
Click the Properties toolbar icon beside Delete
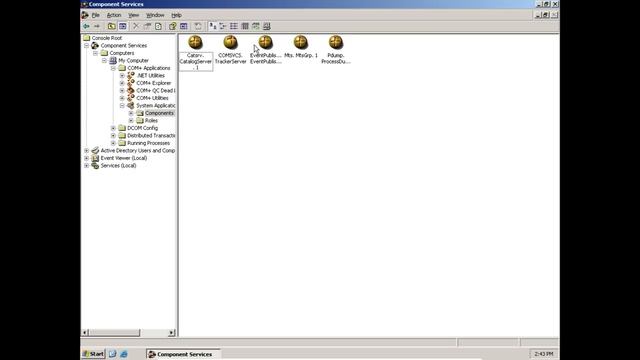[147, 26]
